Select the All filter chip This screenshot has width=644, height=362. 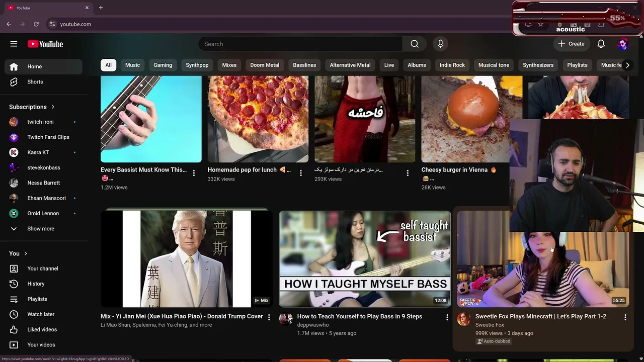(x=108, y=65)
